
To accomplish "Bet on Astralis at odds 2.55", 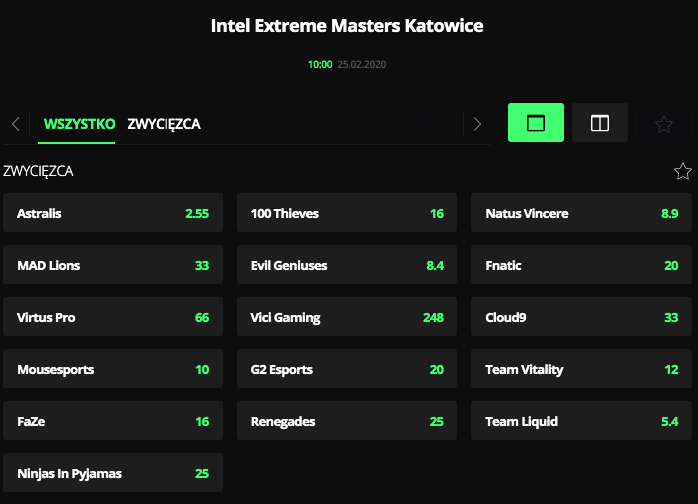I will coord(113,213).
